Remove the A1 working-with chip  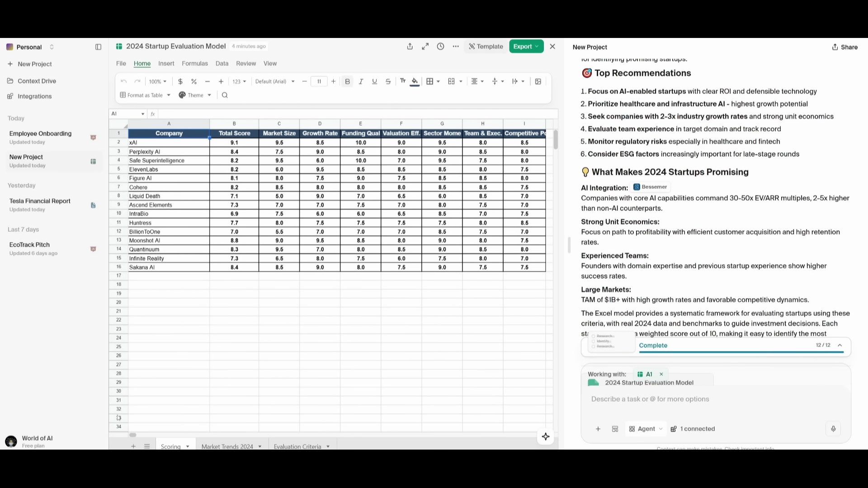point(661,374)
